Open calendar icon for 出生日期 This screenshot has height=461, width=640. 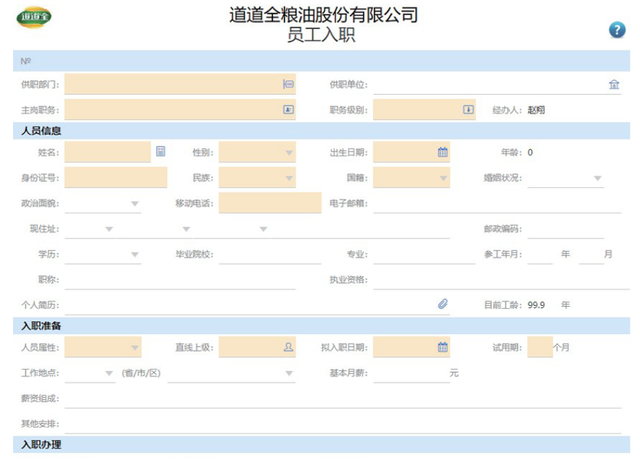coord(442,152)
